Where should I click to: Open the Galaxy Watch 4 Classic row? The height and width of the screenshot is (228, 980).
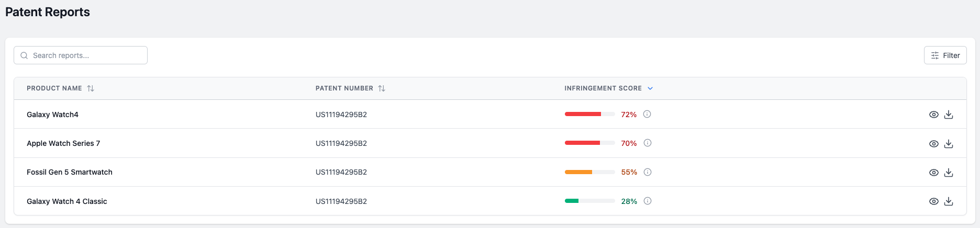click(x=67, y=201)
